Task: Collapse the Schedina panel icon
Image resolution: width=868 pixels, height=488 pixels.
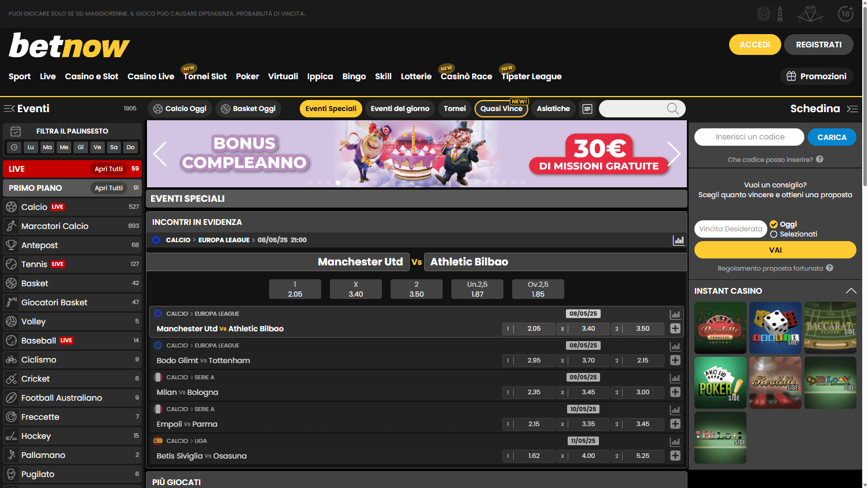Action: click(852, 109)
